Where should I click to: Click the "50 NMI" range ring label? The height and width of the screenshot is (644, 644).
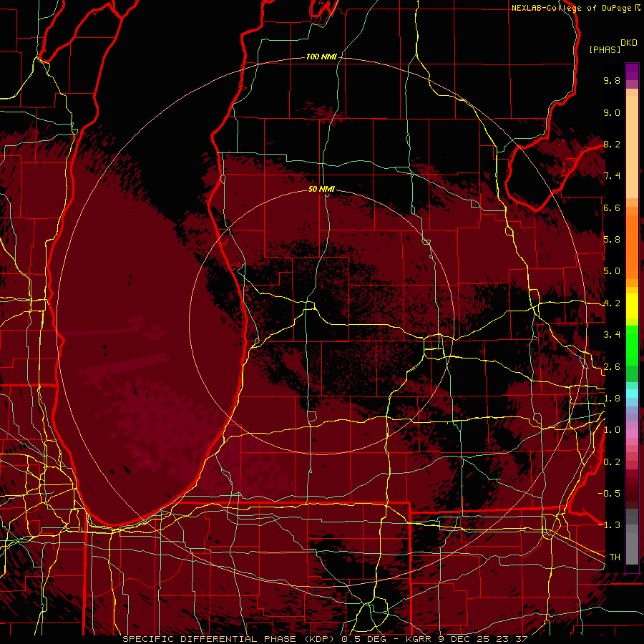[321, 189]
